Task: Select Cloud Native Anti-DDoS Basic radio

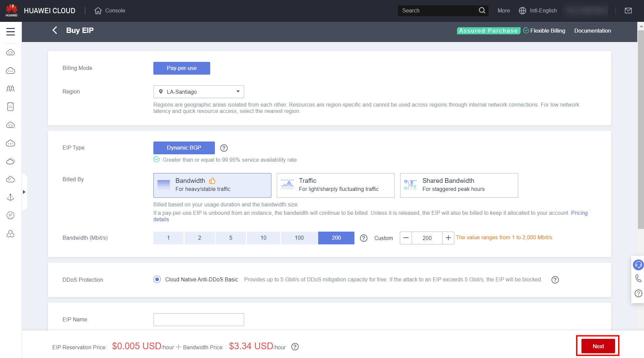Action: (x=157, y=279)
